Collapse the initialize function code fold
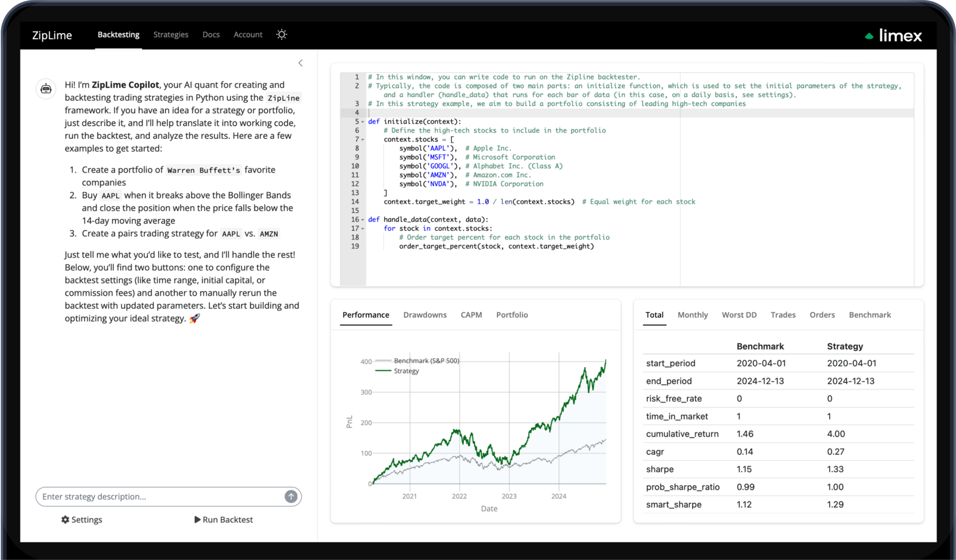The image size is (956, 560). click(362, 121)
